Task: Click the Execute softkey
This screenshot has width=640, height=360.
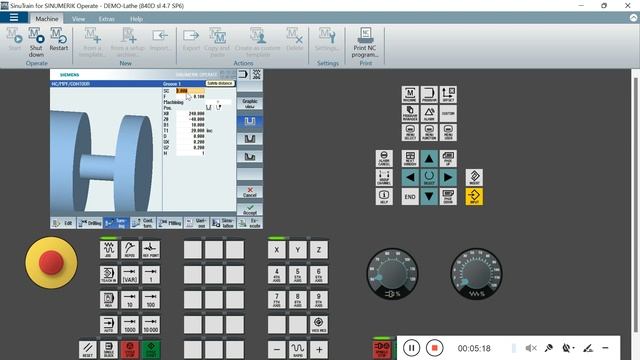Action: [x=250, y=223]
